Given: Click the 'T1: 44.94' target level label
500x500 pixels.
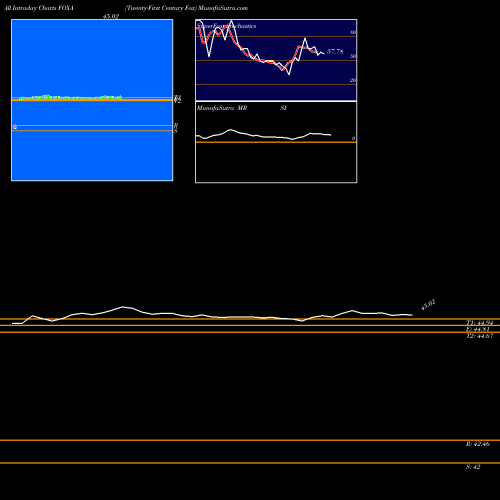Looking at the screenshot, I should click(x=479, y=323).
